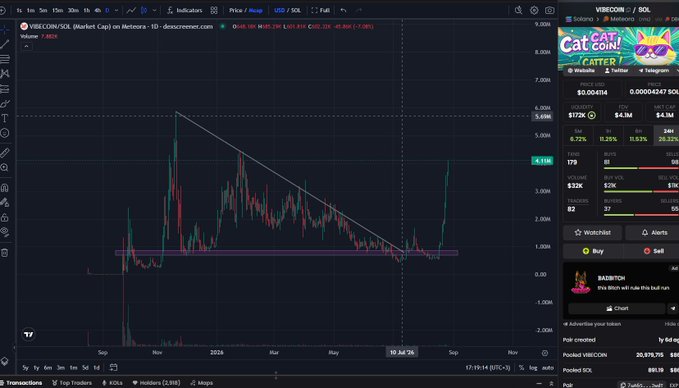Set chart interval to 1h
The width and height of the screenshot is (679, 388).
coord(87,10)
